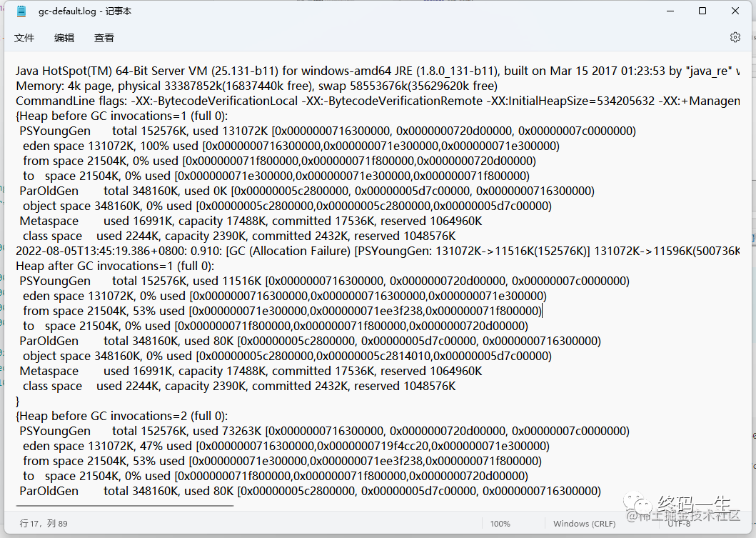The height and width of the screenshot is (538, 756).
Task: Open the 编辑 menu
Action: (x=64, y=38)
